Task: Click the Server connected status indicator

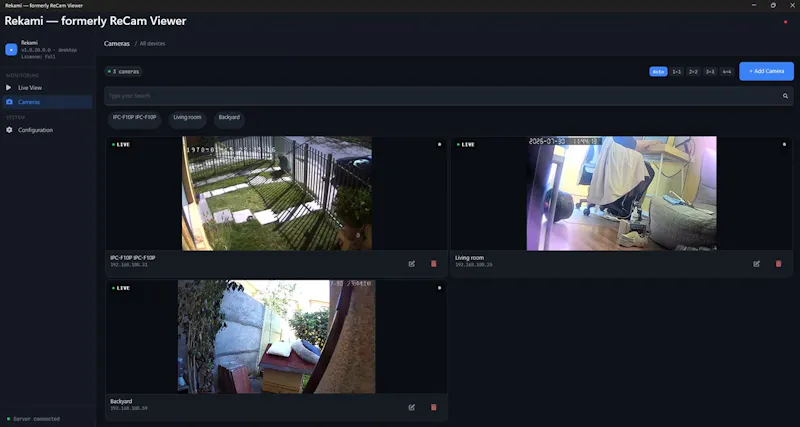Action: pyautogui.click(x=33, y=419)
